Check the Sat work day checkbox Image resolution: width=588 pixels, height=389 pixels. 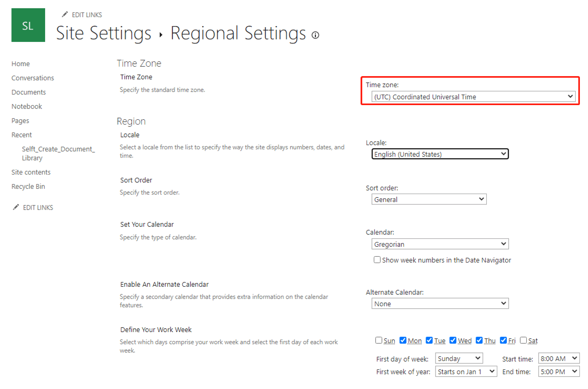(523, 340)
